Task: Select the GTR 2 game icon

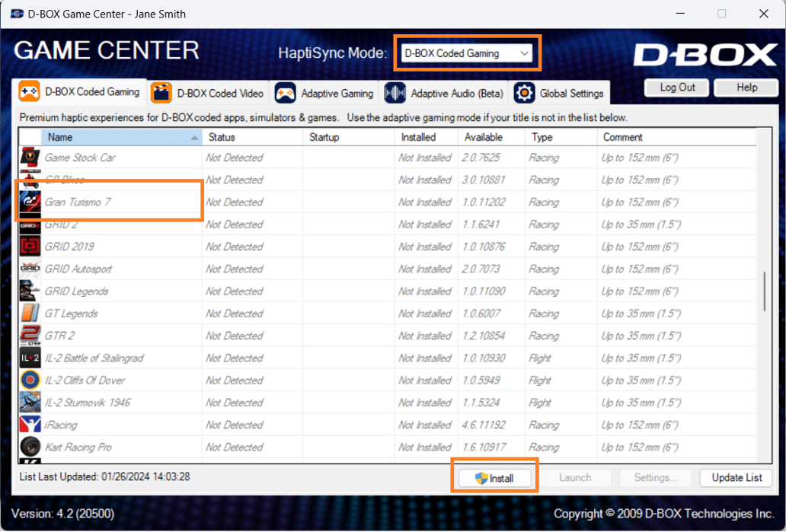Action: pos(30,336)
